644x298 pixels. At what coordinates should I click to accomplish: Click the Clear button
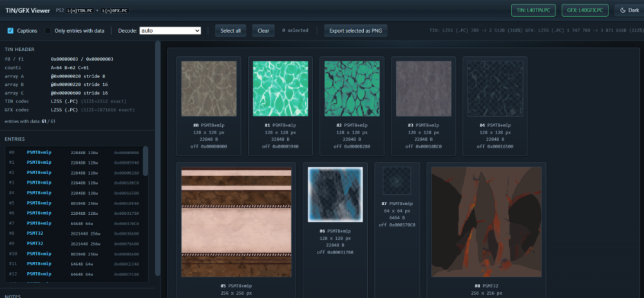(x=263, y=30)
